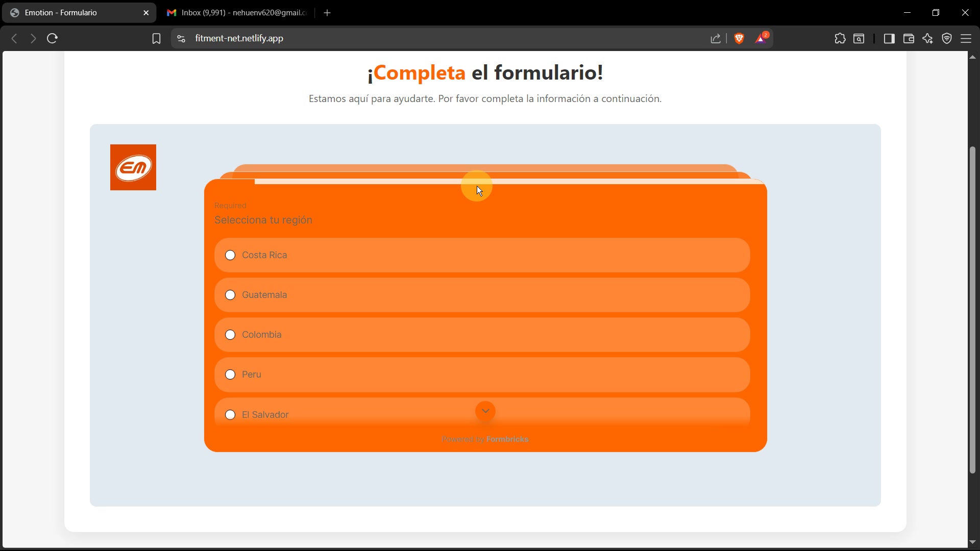Image resolution: width=980 pixels, height=551 pixels.
Task: Select the Guatemala radio option
Action: point(230,295)
